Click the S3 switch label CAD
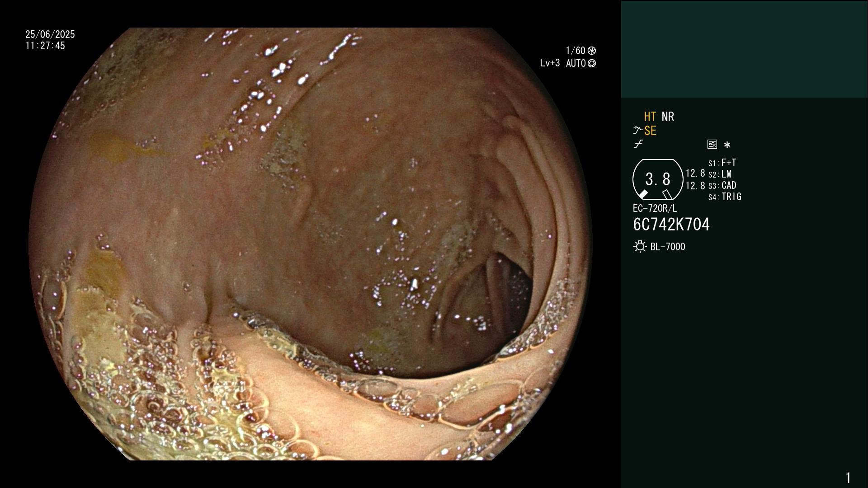The height and width of the screenshot is (488, 868). (x=729, y=185)
